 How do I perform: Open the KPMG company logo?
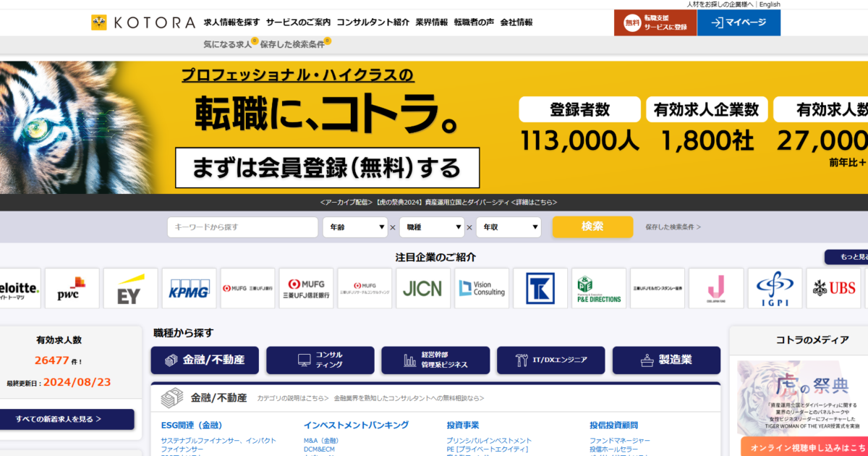[189, 288]
